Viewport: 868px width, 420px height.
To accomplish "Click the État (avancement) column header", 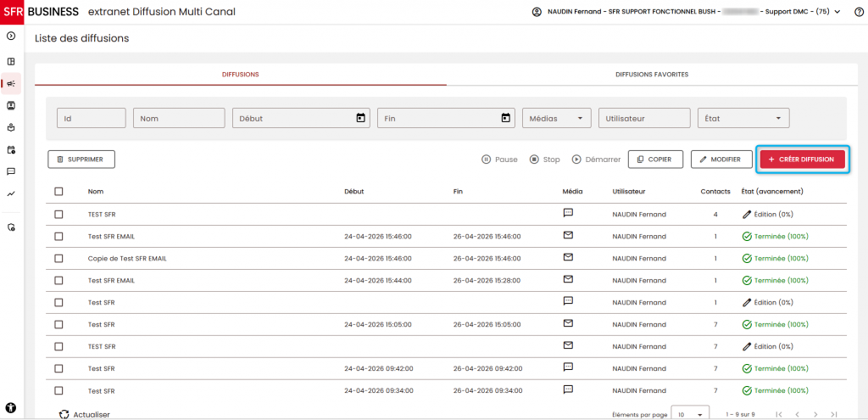I will tap(772, 191).
